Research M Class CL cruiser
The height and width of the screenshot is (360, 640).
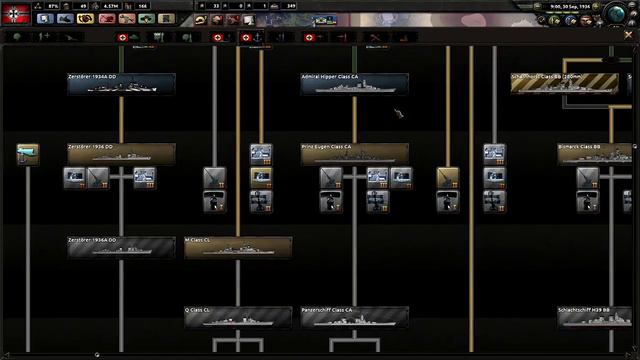(238, 247)
